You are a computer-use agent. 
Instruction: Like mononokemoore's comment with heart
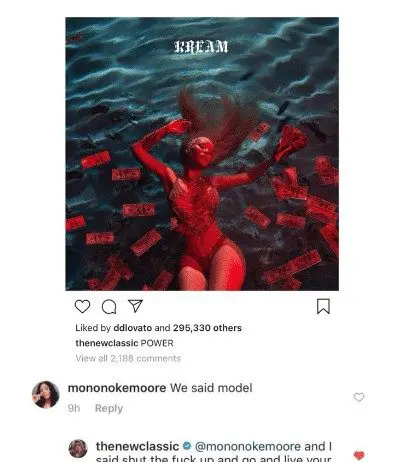[359, 397]
